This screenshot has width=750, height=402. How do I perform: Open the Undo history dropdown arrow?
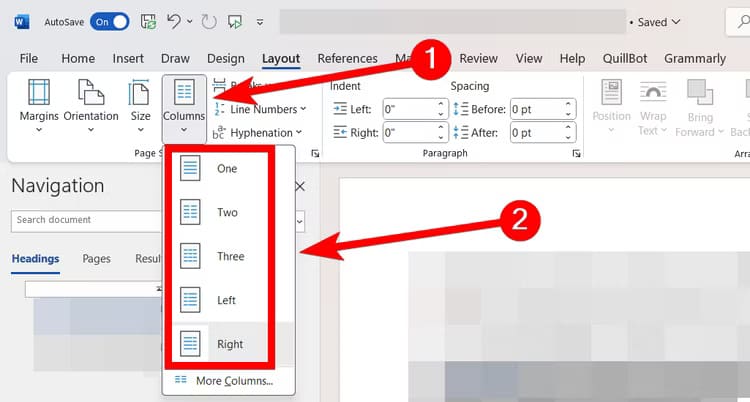coord(190,22)
